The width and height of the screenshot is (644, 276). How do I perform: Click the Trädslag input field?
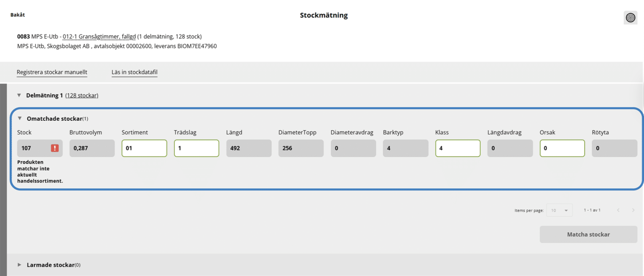coord(197,148)
